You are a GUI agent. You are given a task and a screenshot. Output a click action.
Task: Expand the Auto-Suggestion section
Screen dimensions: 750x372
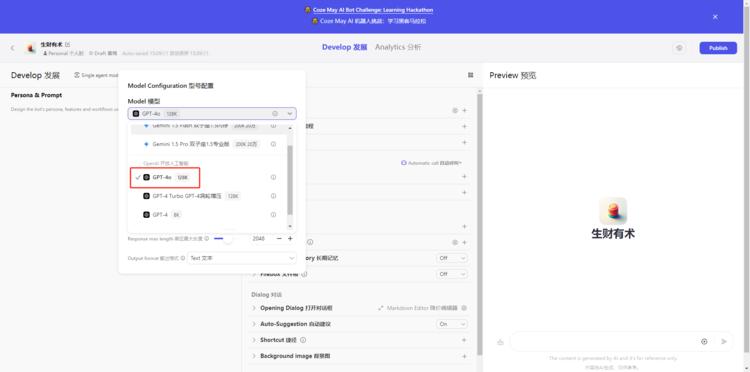click(254, 324)
